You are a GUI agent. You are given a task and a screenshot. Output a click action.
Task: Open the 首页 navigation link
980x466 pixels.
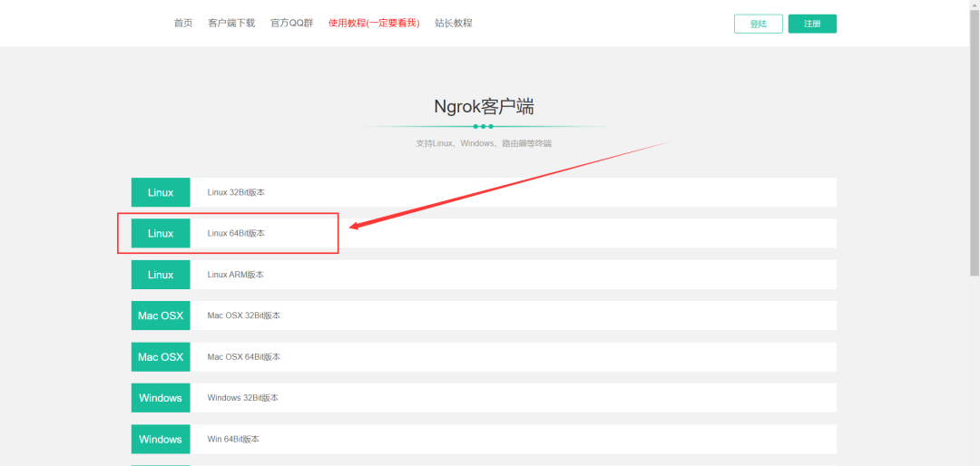click(183, 23)
